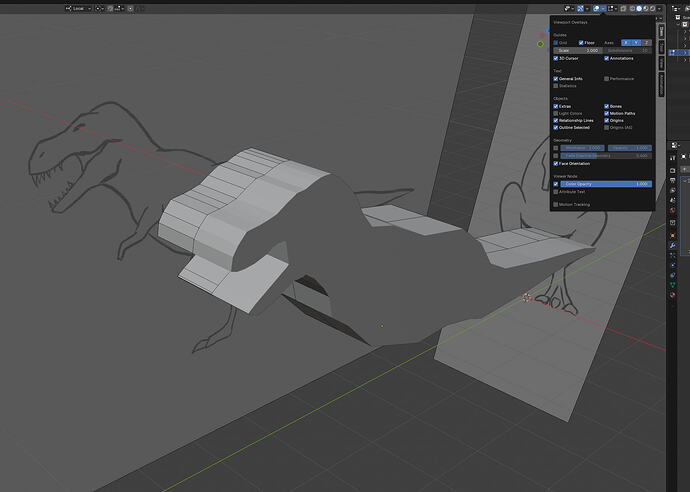The image size is (690, 492).
Task: Click the 3D cursor in the viewport
Action: [x=527, y=298]
